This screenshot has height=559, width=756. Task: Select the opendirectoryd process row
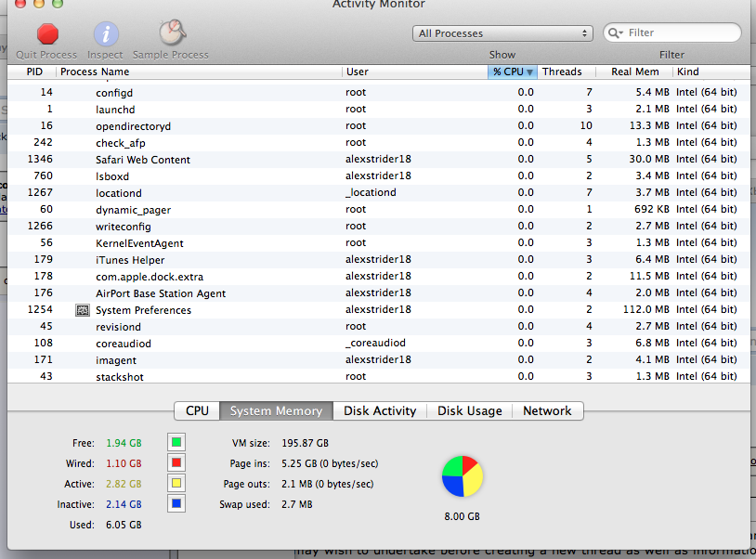coord(379,125)
